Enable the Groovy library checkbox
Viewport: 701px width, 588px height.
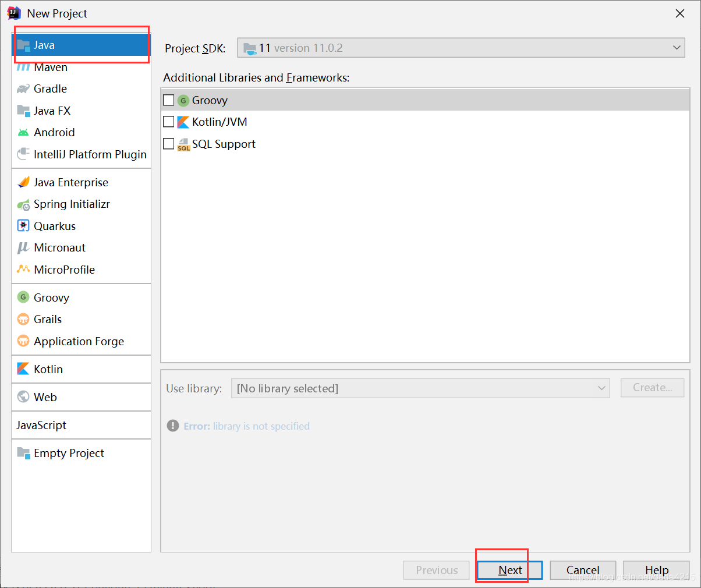169,100
